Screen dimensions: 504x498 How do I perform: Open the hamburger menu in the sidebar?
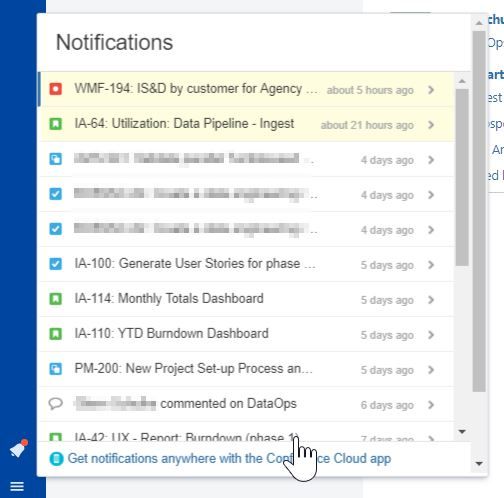tap(17, 486)
